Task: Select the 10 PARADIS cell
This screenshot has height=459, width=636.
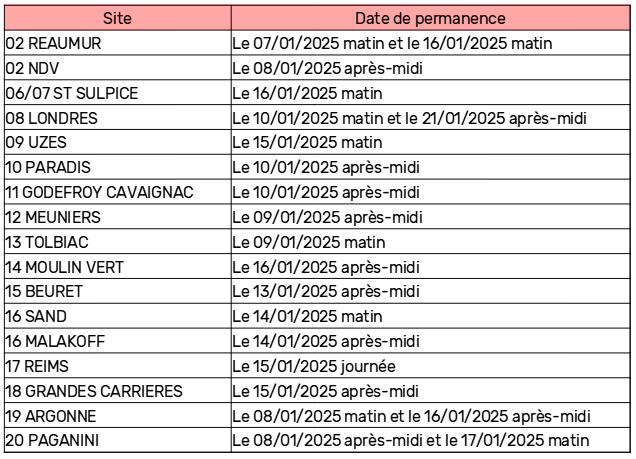Action: tap(118, 167)
